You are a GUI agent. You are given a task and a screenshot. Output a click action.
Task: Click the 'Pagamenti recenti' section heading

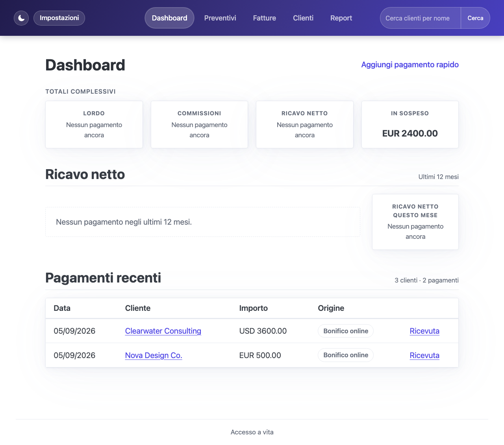pyautogui.click(x=103, y=278)
